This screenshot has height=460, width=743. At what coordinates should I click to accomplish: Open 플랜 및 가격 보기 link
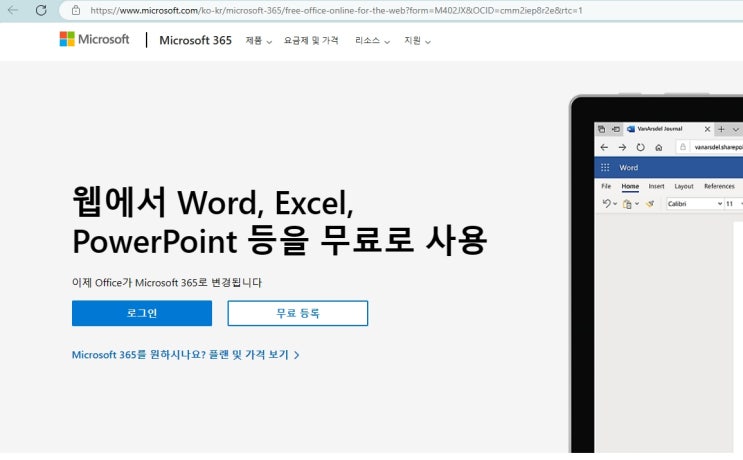(x=186, y=355)
